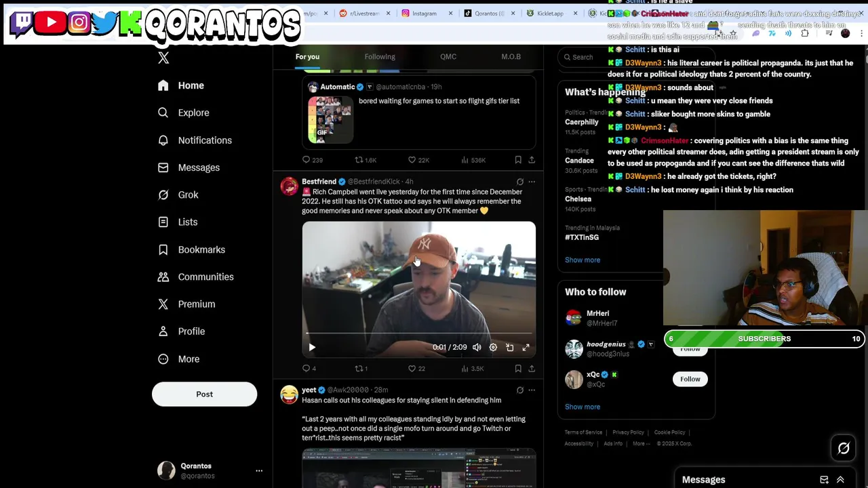Image resolution: width=868 pixels, height=488 pixels.
Task: View analytics of Automatic's post
Action: [473, 160]
